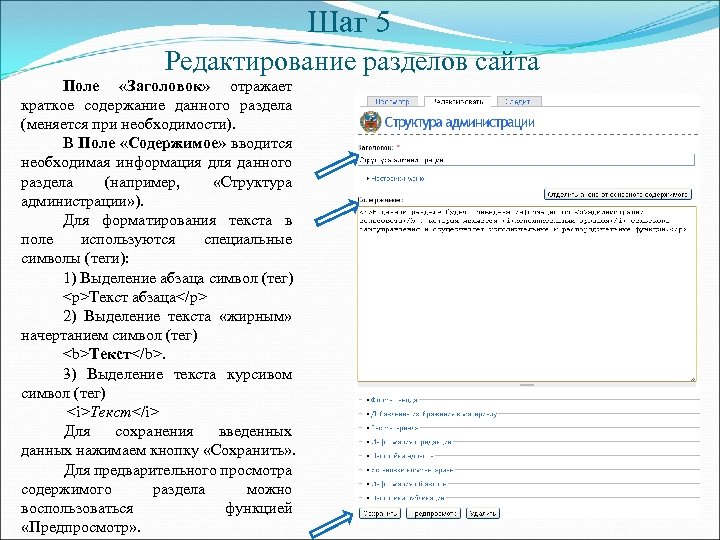Click the slide heading Шаг 5
The width and height of the screenshot is (720, 540).
tap(349, 22)
